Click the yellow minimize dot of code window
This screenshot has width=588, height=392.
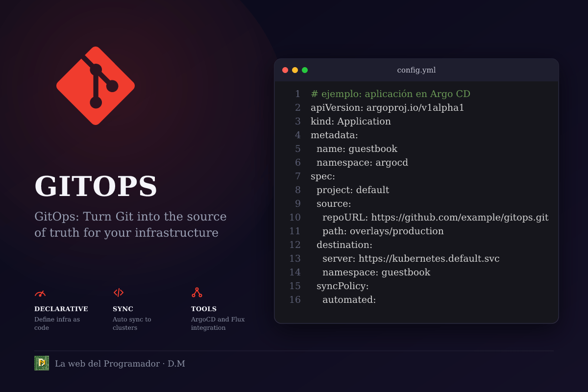[x=295, y=70]
